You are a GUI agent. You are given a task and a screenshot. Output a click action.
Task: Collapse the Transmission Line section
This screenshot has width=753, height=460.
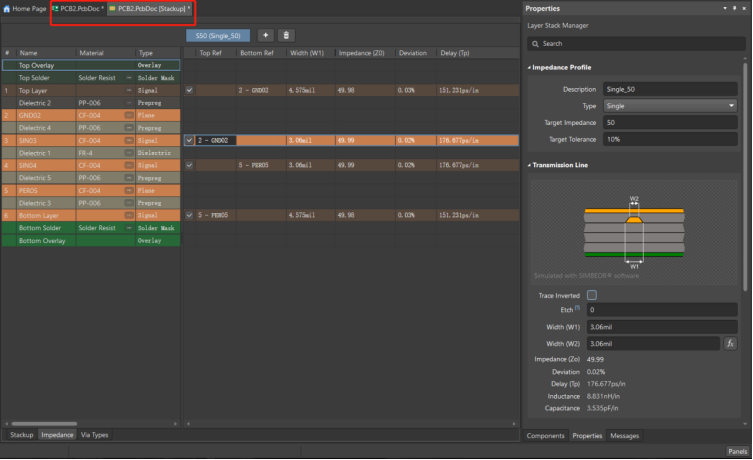coord(529,165)
